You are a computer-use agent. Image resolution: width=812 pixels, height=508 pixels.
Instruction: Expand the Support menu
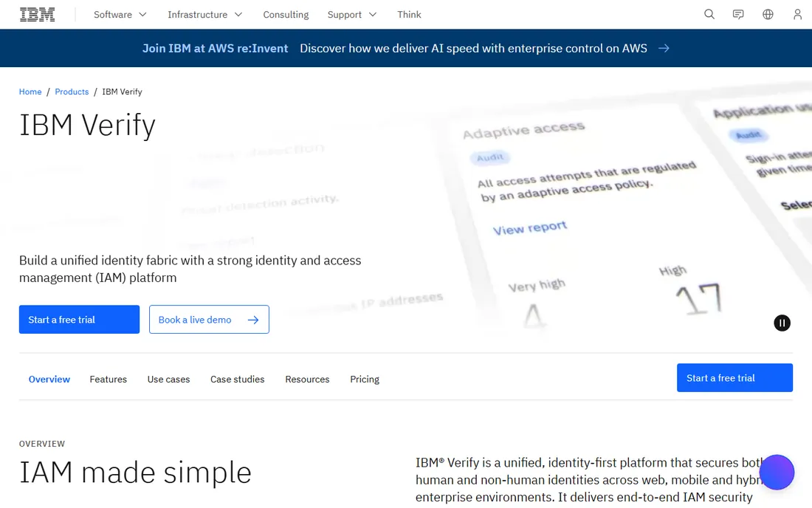pyautogui.click(x=351, y=15)
